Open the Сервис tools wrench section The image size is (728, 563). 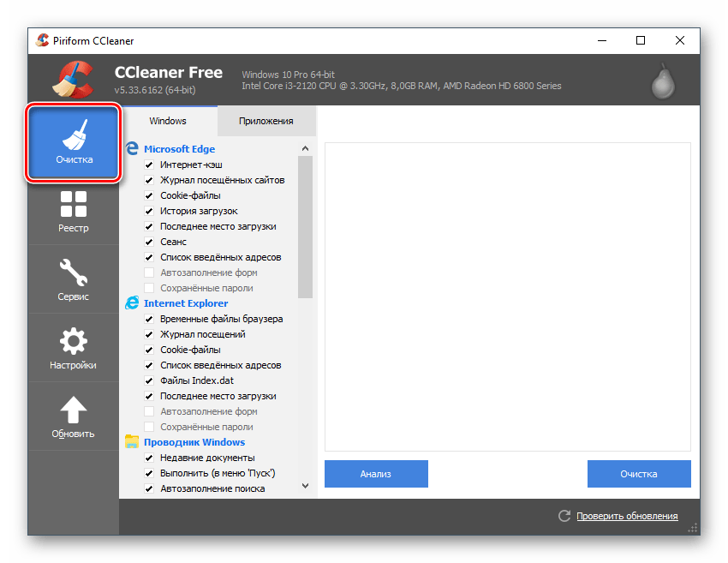pyautogui.click(x=74, y=279)
